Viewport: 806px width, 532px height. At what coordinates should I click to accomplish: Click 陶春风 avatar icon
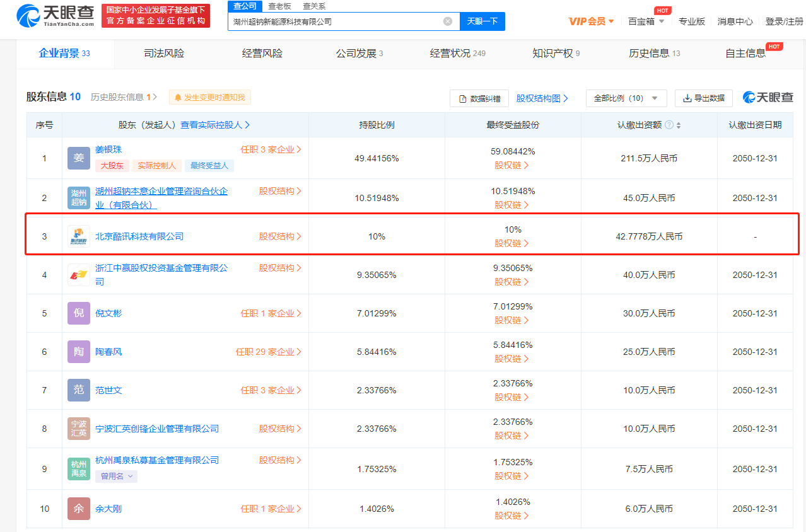pos(79,352)
